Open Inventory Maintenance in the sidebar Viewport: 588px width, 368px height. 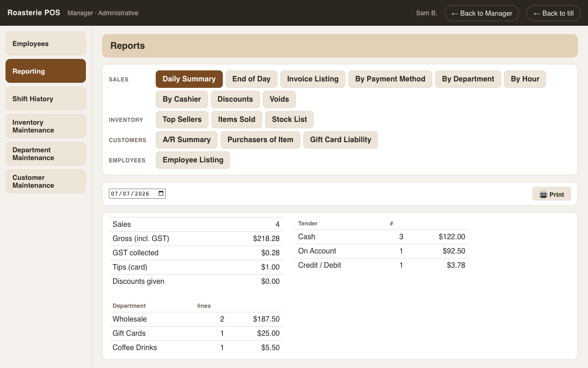point(45,126)
